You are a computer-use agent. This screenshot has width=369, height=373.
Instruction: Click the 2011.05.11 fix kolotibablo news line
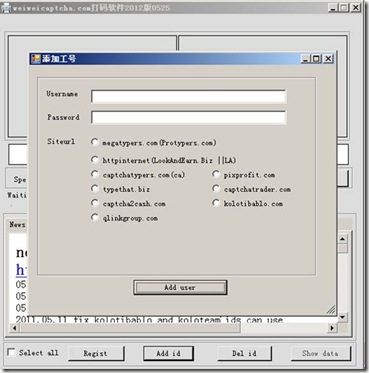click(149, 320)
